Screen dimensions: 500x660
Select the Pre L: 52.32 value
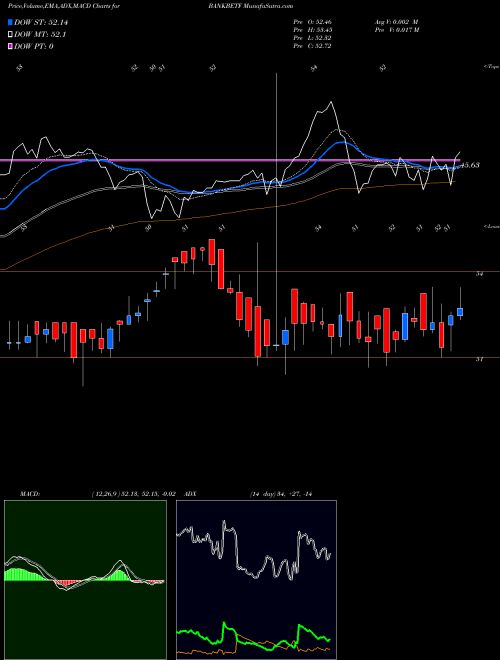tap(312, 38)
